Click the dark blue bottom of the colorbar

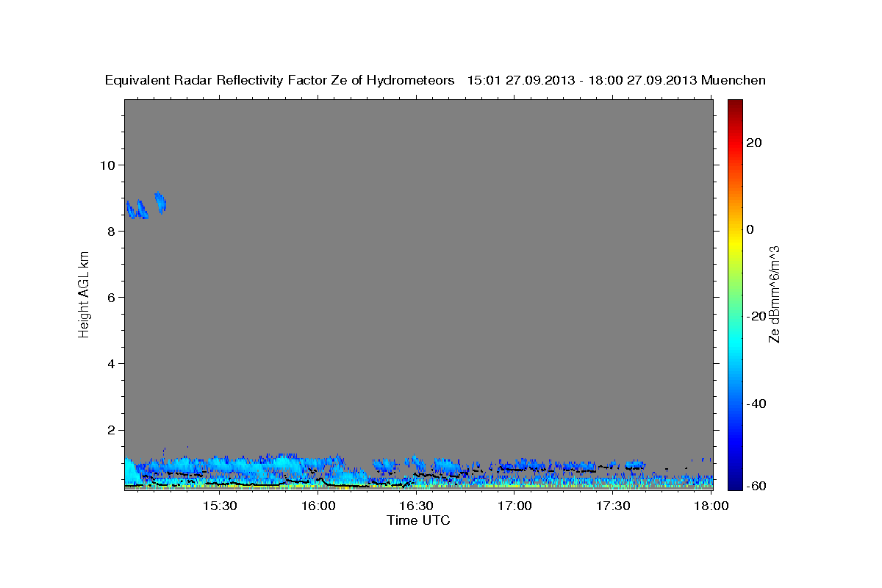(735, 481)
